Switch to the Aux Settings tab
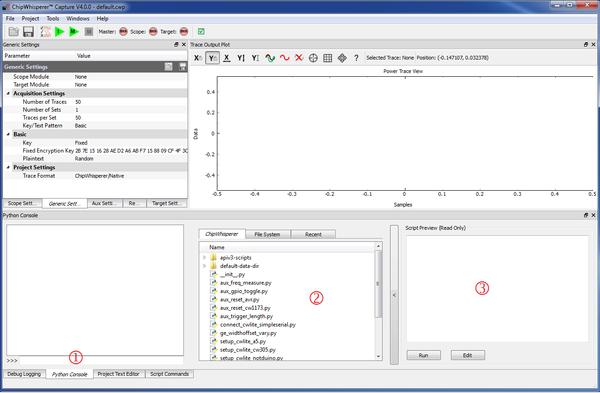This screenshot has height=393, width=600. point(104,203)
